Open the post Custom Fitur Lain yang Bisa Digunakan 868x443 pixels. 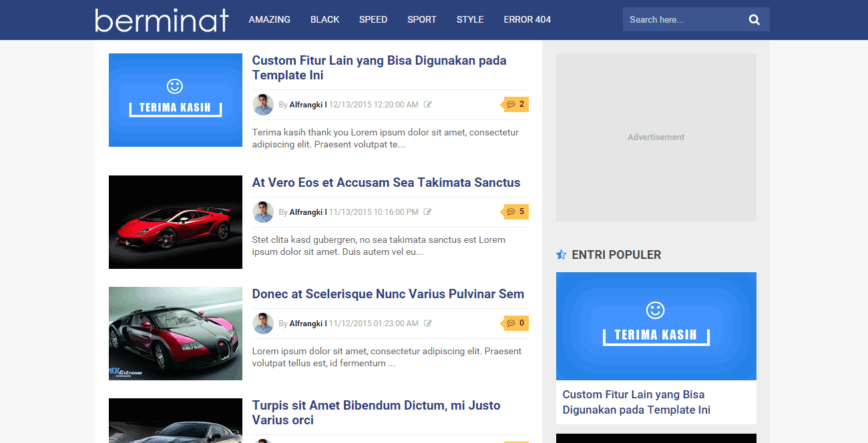(x=379, y=68)
